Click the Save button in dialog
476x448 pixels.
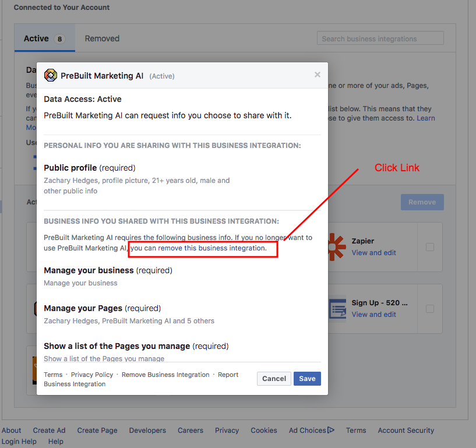click(307, 379)
